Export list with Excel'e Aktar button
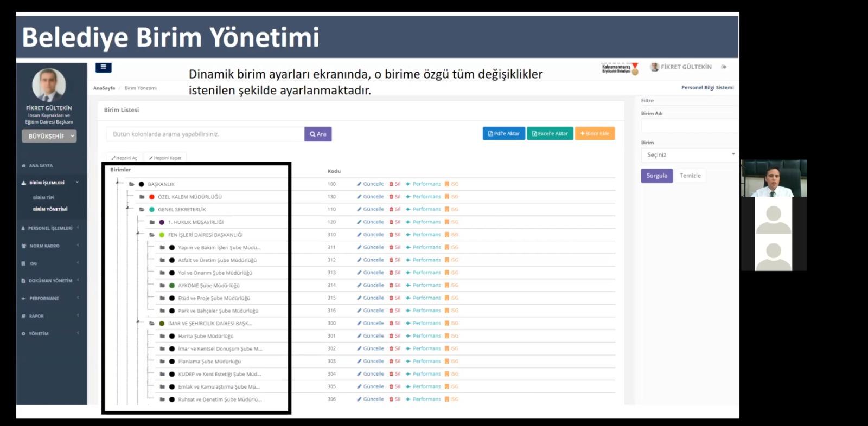Image resolution: width=868 pixels, height=426 pixels. coord(550,134)
